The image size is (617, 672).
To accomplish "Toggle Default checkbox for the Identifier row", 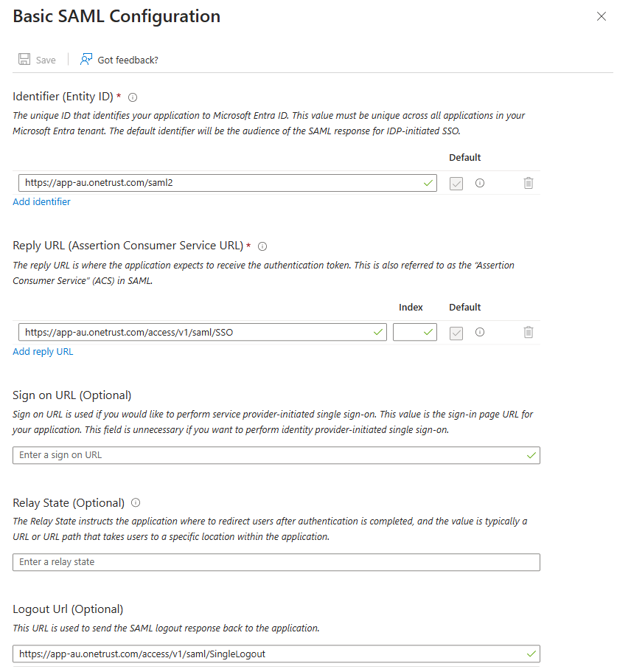I will [456, 183].
